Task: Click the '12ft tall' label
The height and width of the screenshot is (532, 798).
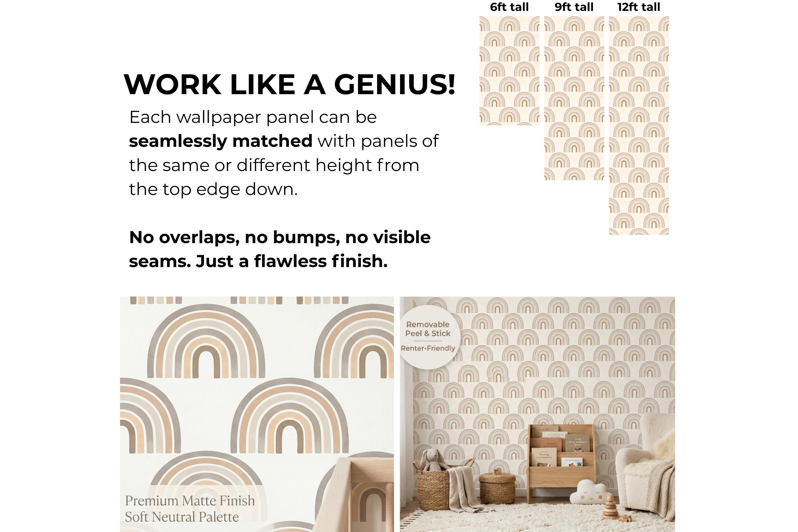Action: (639, 7)
